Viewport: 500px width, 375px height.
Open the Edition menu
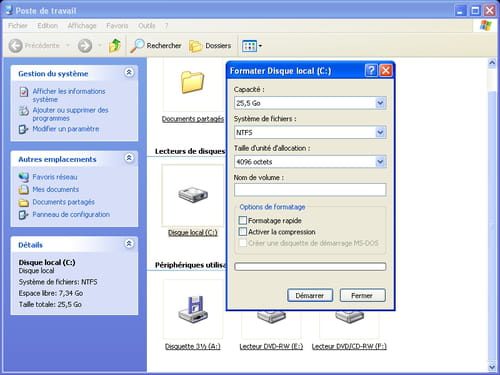point(48,26)
